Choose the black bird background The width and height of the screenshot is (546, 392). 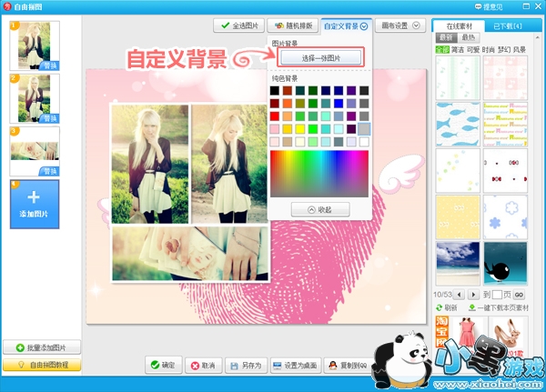tap(505, 264)
